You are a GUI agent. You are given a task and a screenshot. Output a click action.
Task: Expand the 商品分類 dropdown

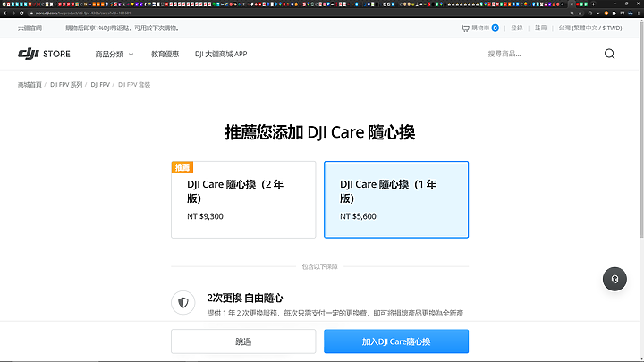pyautogui.click(x=114, y=55)
